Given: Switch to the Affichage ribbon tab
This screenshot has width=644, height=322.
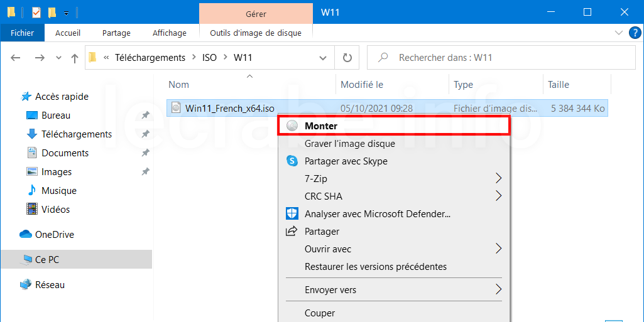Looking at the screenshot, I should pyautogui.click(x=169, y=33).
